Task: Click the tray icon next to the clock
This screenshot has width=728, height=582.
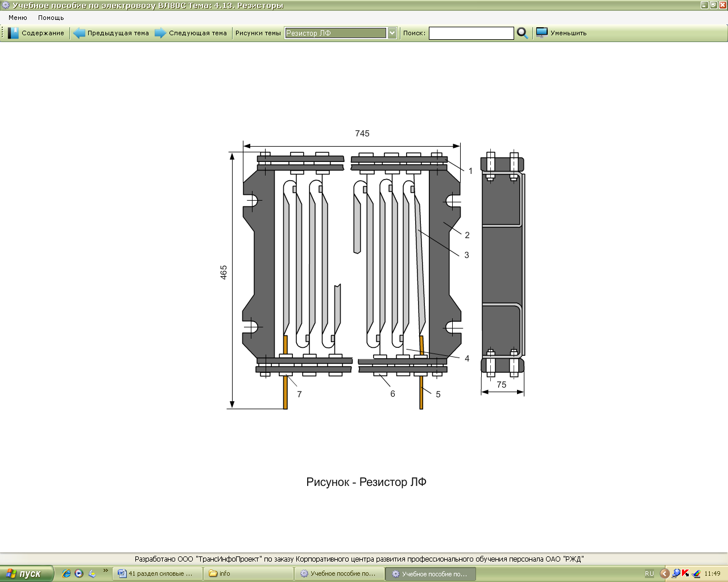Action: (x=696, y=573)
